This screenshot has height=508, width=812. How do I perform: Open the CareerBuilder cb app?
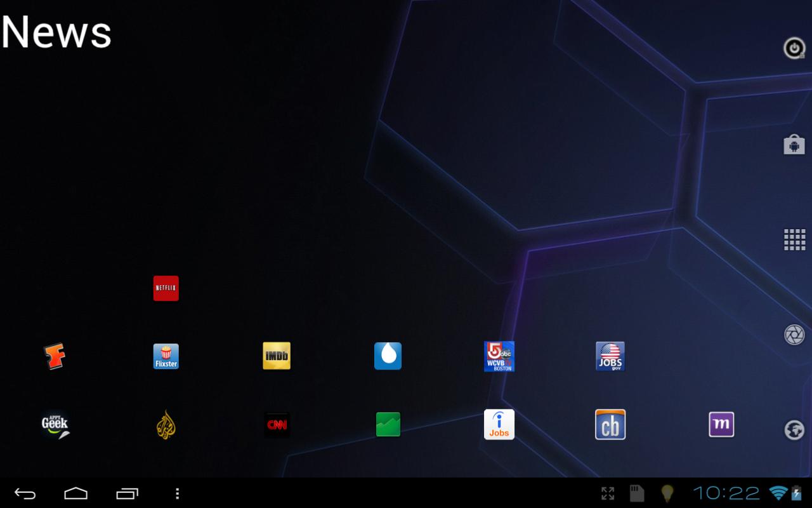point(610,425)
